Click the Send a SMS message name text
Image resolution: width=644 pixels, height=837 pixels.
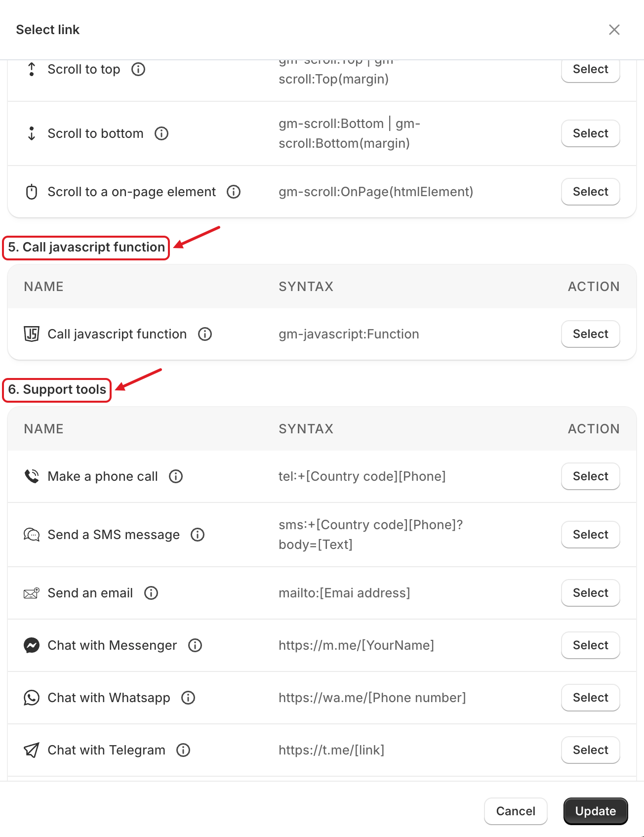point(114,535)
